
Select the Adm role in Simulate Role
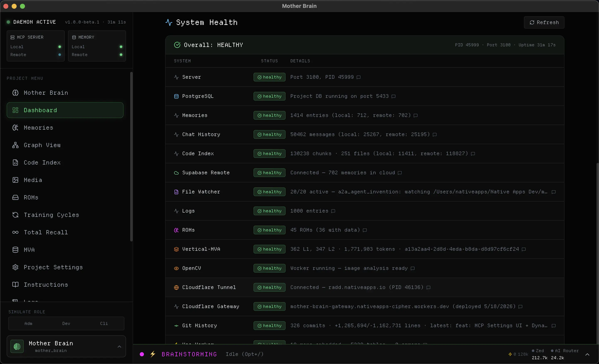click(x=28, y=323)
